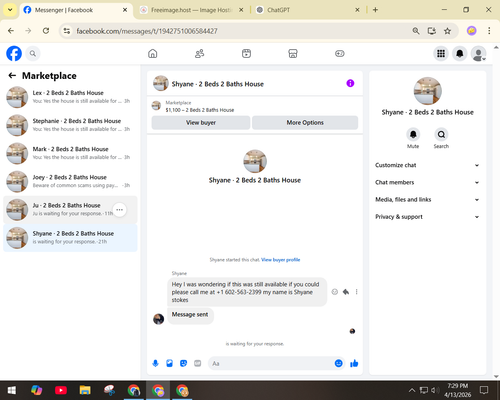Open the Friends icon in top navigation
500x400 pixels.
[199, 53]
